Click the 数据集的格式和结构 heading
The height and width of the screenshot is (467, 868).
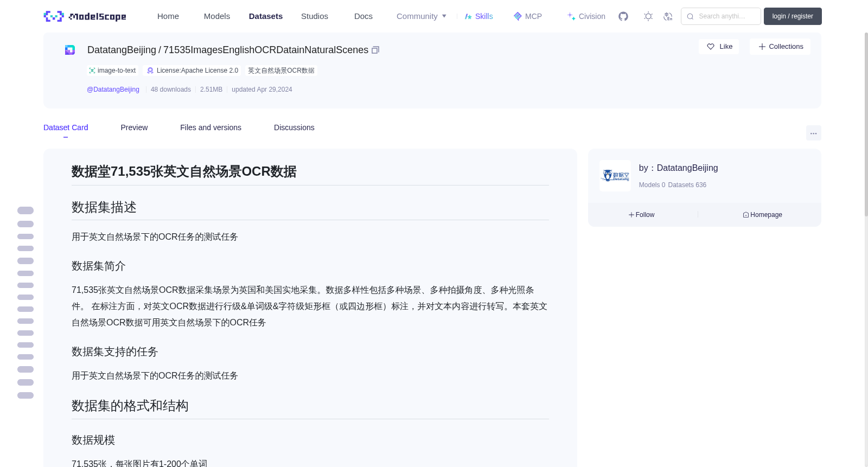click(130, 406)
